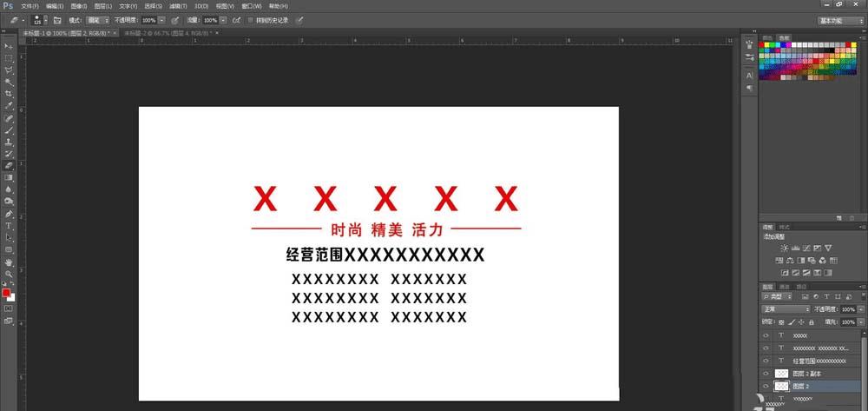
Task: Select the Gradient tool
Action: [9, 178]
